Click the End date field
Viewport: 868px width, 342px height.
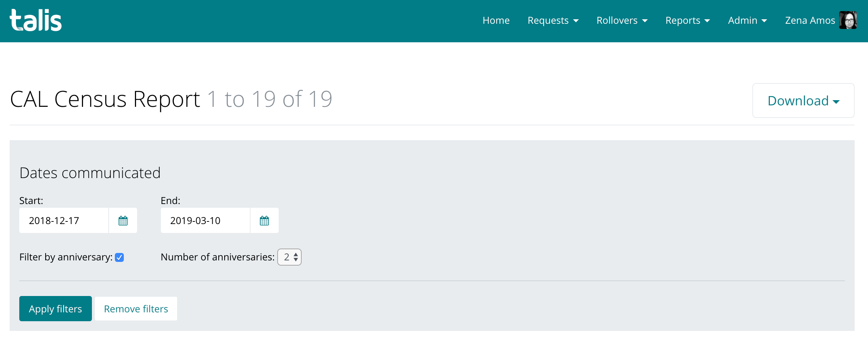(205, 220)
